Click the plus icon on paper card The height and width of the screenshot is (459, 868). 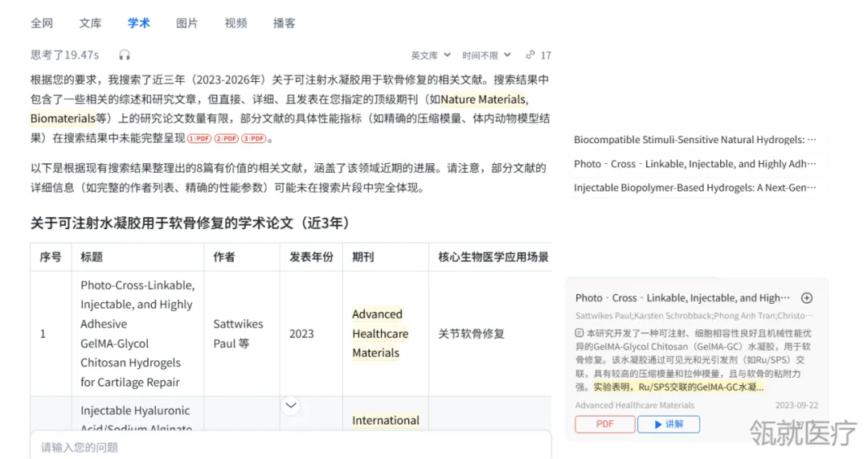807,298
